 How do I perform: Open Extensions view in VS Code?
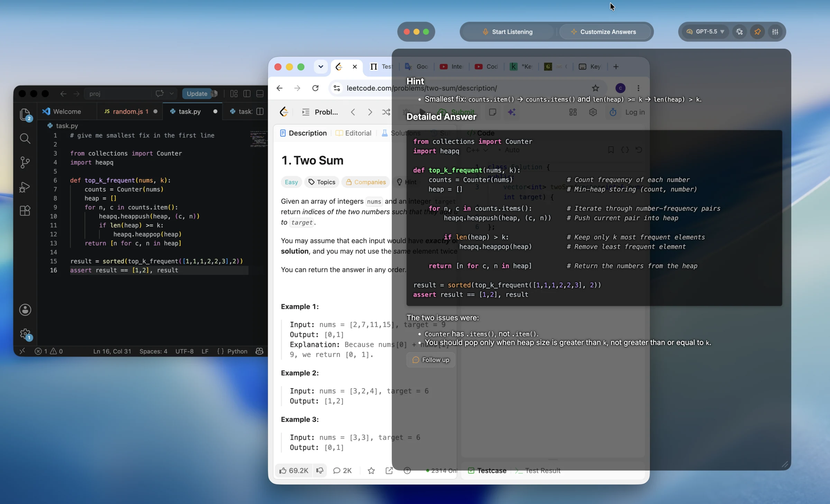(x=25, y=211)
